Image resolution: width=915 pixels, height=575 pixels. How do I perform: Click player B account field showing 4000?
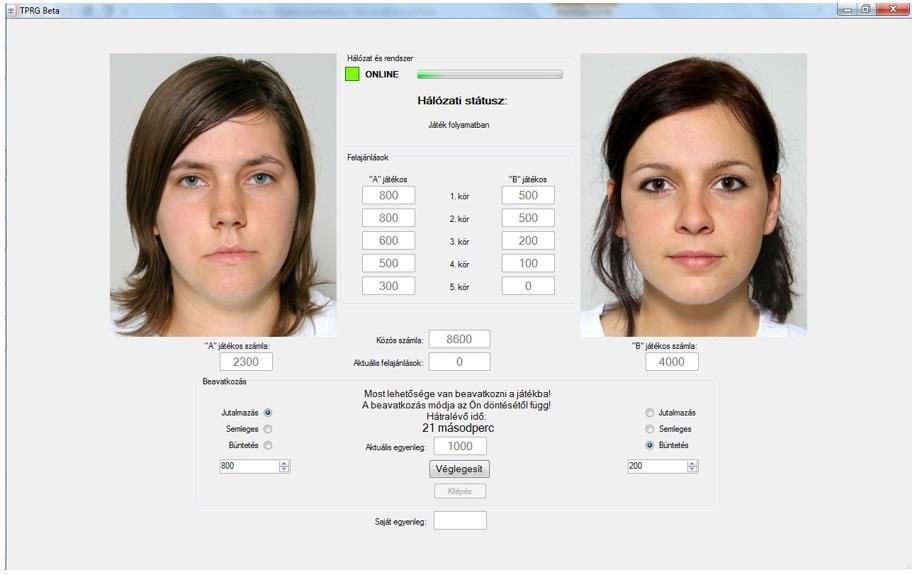672,362
